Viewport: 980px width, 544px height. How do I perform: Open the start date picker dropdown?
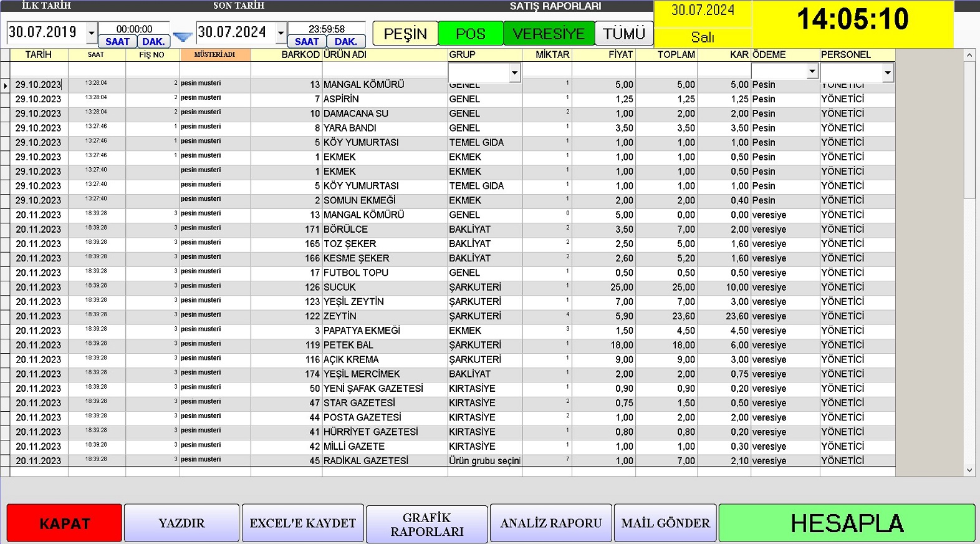(x=92, y=32)
